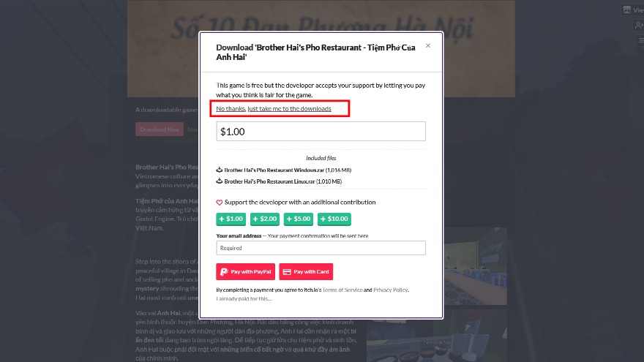
Task: Add a $10.00 contribution
Action: (x=334, y=219)
